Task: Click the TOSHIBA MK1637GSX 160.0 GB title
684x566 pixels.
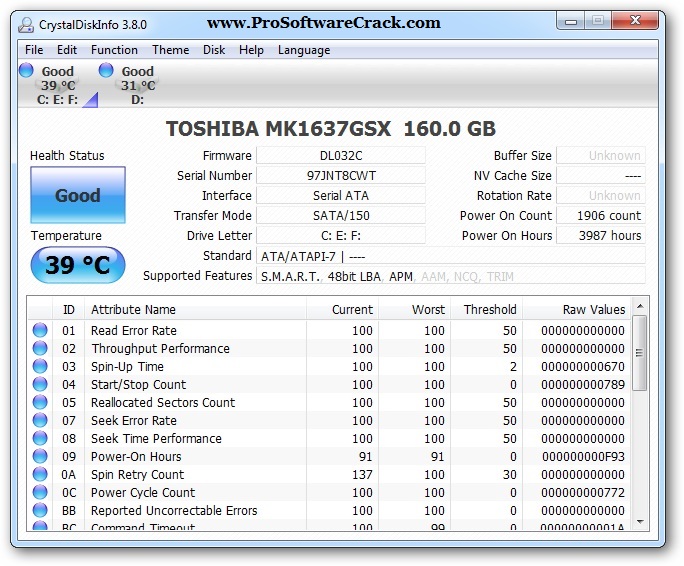Action: (x=331, y=129)
